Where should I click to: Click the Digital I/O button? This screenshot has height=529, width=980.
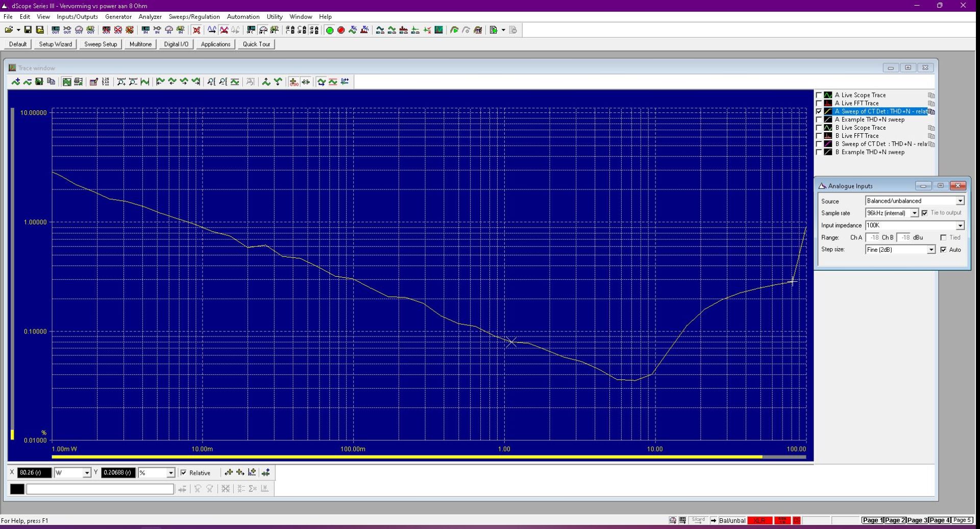coord(176,44)
